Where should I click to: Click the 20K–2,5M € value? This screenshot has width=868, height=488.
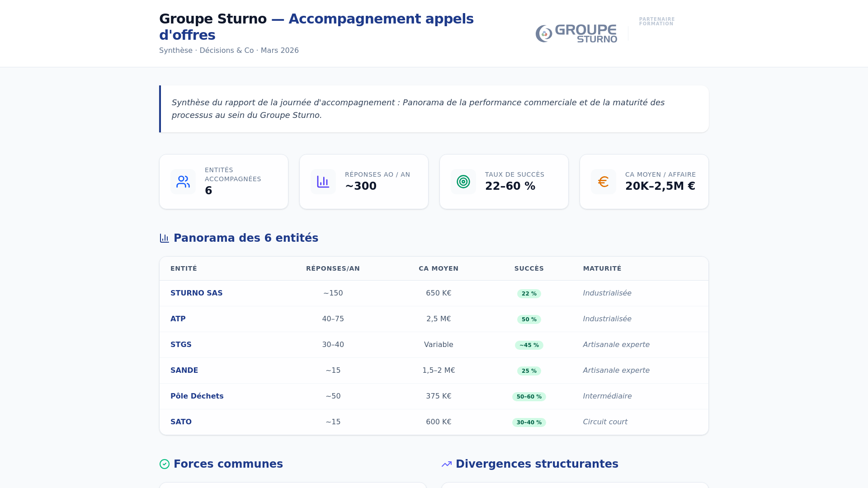click(x=660, y=186)
